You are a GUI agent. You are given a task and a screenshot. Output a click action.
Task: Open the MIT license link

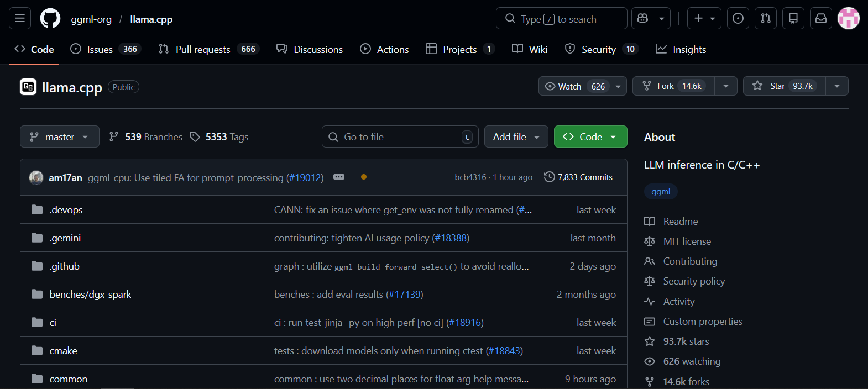pyautogui.click(x=687, y=241)
